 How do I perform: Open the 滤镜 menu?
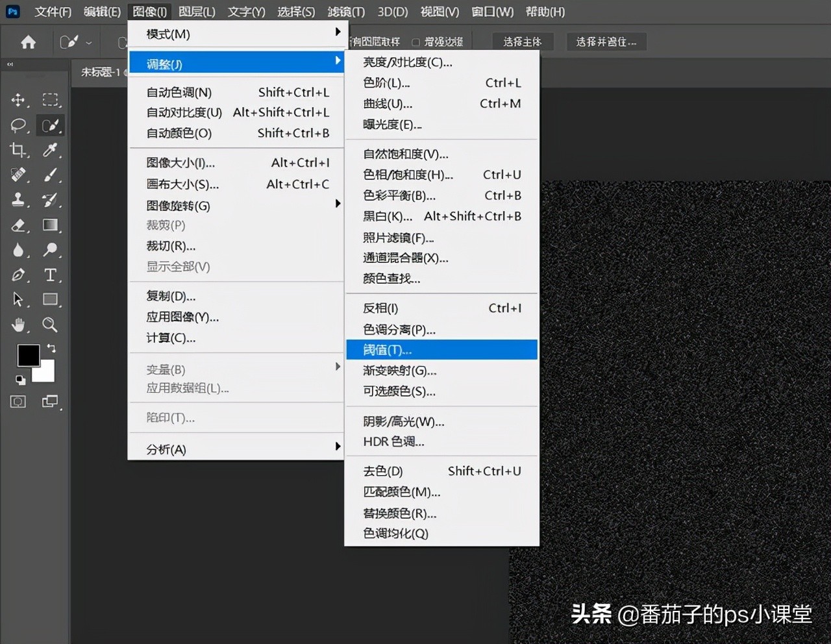(x=345, y=11)
